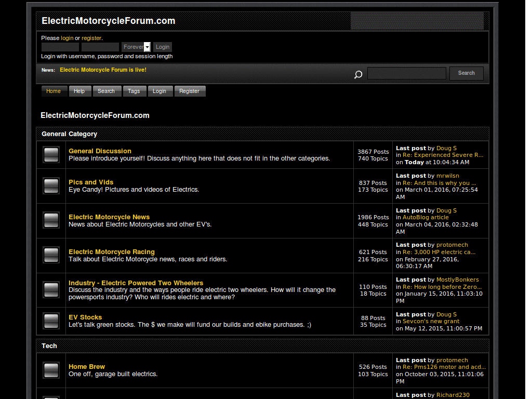View Doug S profile in Motorcycle News row
Image resolution: width=532 pixels, height=399 pixels.
click(446, 211)
